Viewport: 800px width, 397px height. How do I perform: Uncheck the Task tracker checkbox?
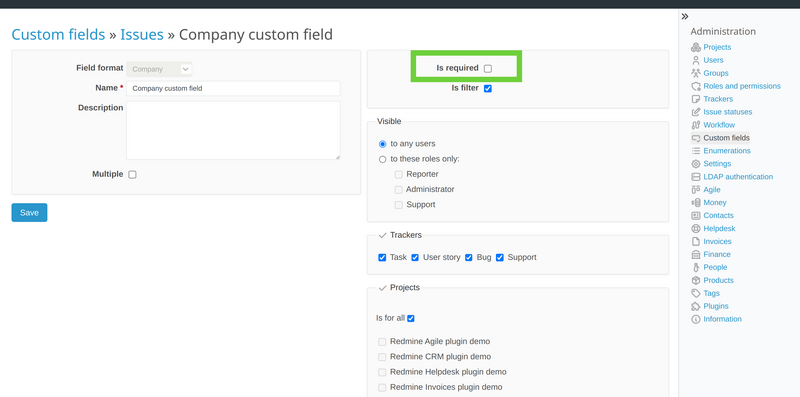(382, 258)
